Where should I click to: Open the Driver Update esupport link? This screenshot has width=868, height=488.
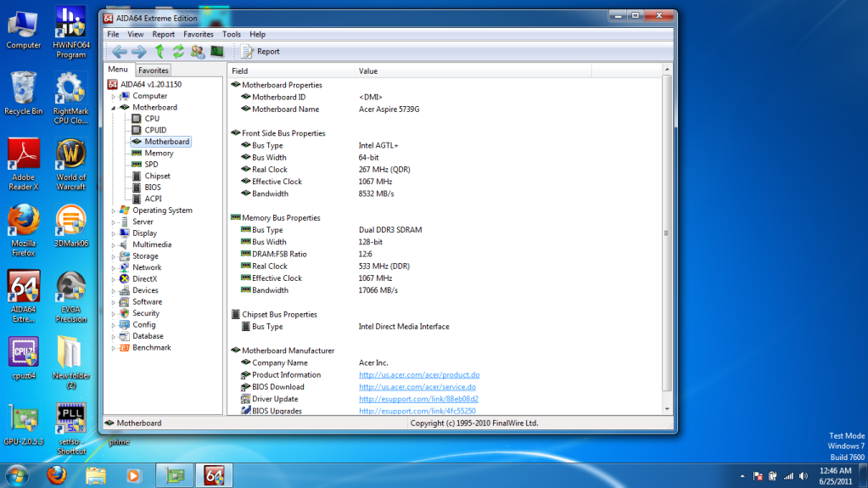[x=418, y=400]
